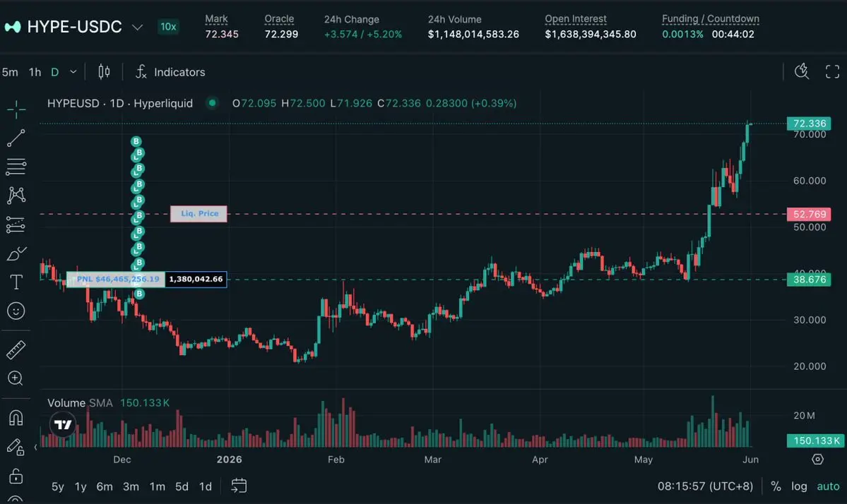Select the 6m date range
847x504 pixels.
tap(105, 486)
